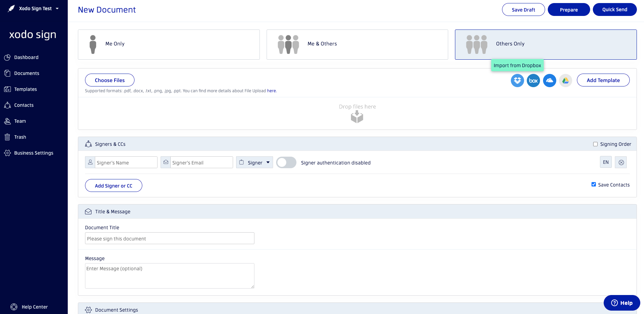Open the Documents section in sidebar
Image resolution: width=644 pixels, height=314 pixels.
tap(26, 73)
